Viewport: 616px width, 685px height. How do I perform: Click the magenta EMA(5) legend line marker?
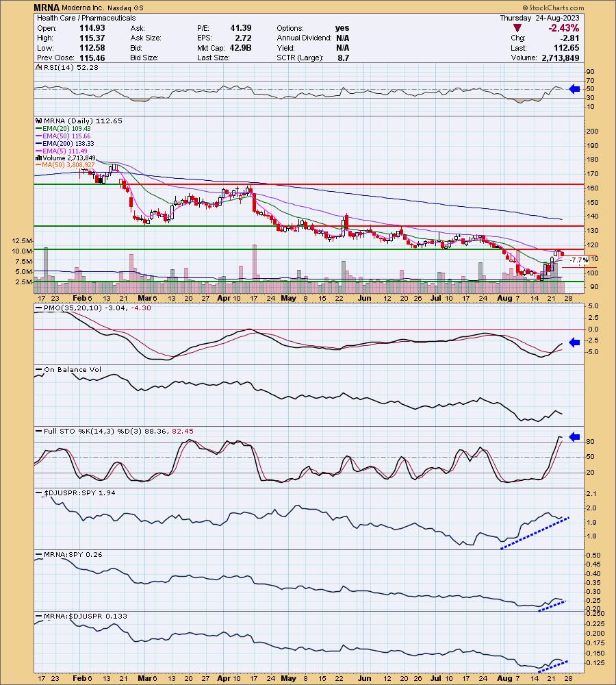(x=38, y=151)
